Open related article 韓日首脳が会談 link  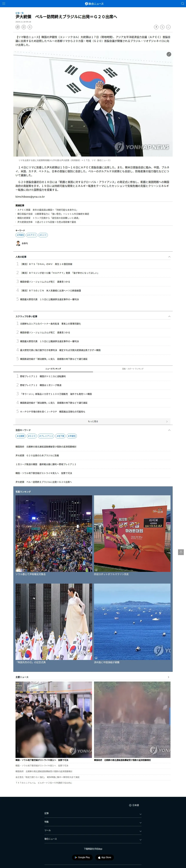[53, 214]
